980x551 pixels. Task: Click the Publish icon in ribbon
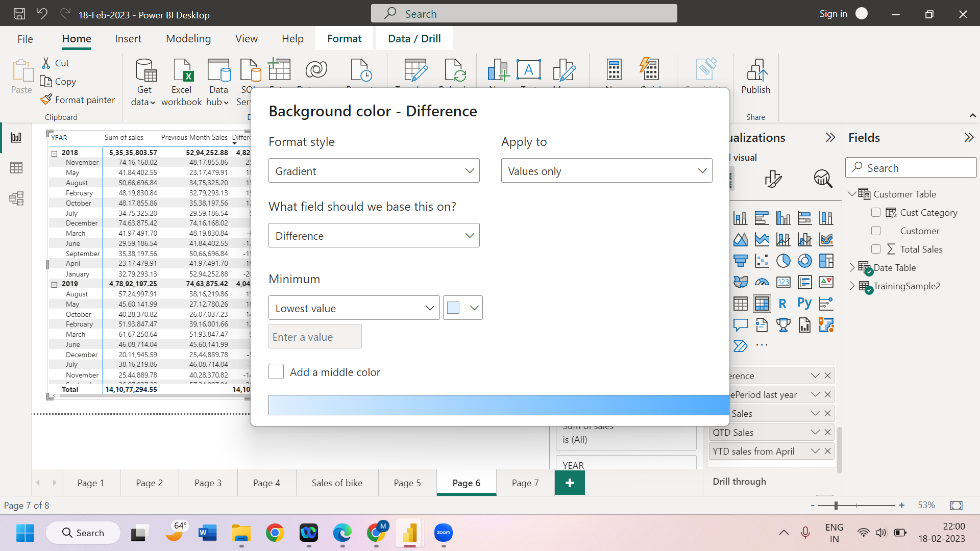coord(755,77)
